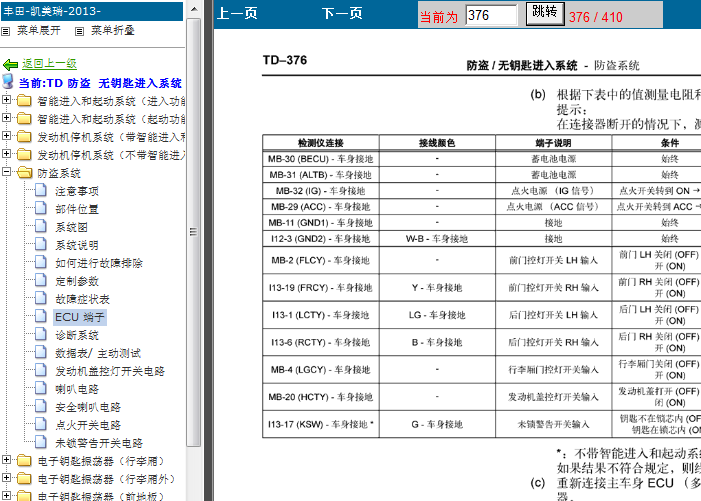Click table cell 发动机盖控灯开关输入

[553, 397]
